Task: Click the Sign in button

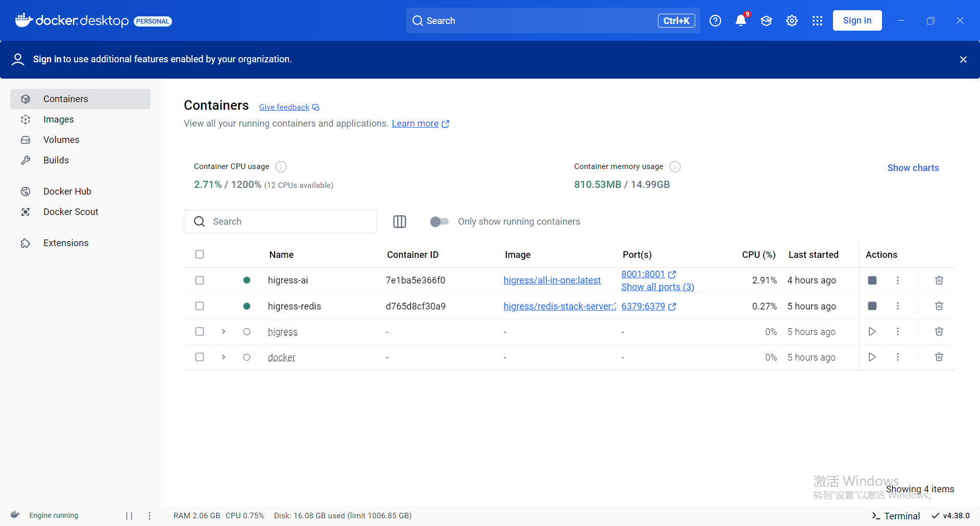Action: (857, 20)
